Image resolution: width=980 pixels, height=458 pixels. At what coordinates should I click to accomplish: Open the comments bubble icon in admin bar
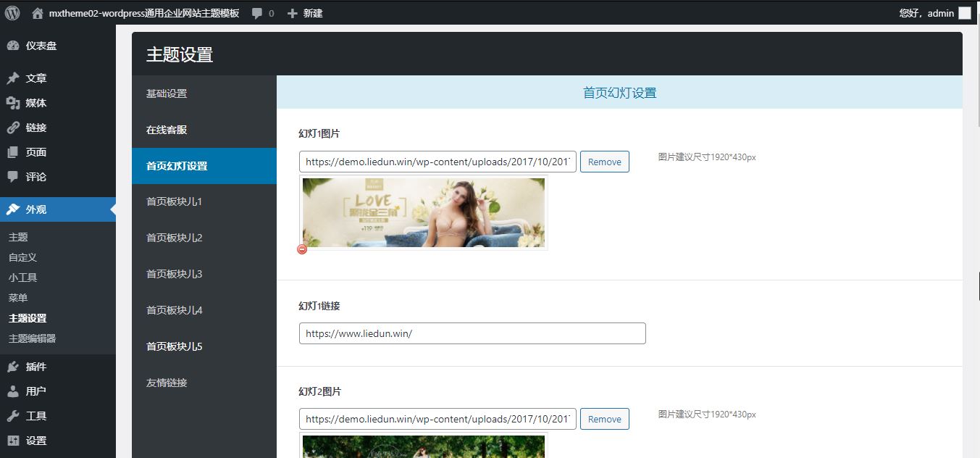coord(257,13)
